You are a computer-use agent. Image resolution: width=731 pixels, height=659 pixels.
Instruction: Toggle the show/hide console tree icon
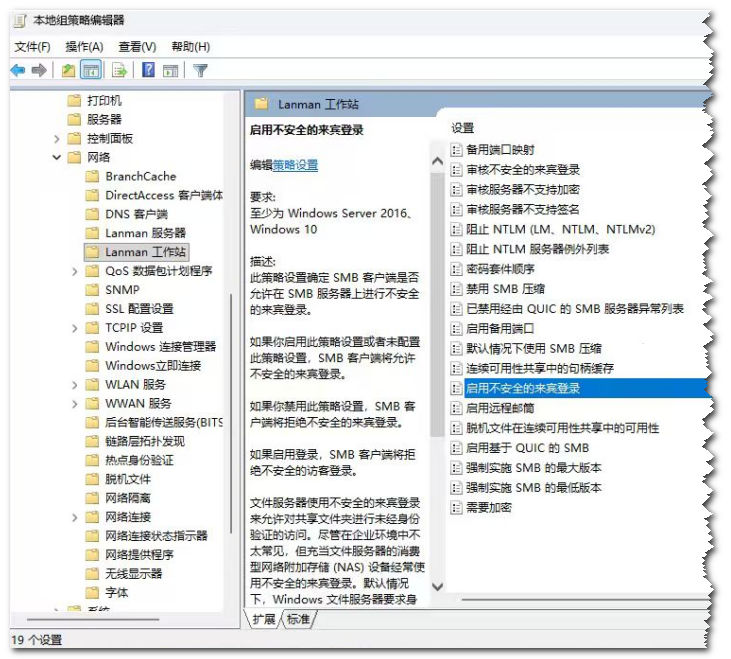pyautogui.click(x=91, y=70)
